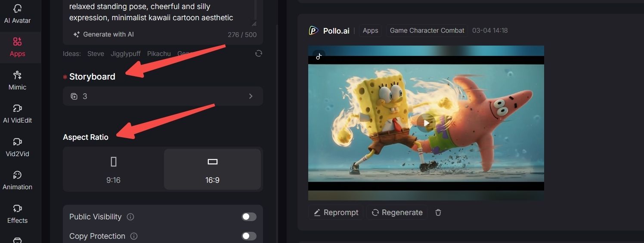
Task: Expand the Storyboard selector showing 3
Action: pyautogui.click(x=163, y=96)
